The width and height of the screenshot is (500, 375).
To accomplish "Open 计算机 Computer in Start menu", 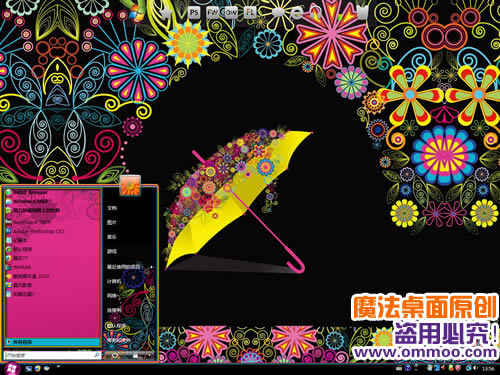I will pos(114,281).
